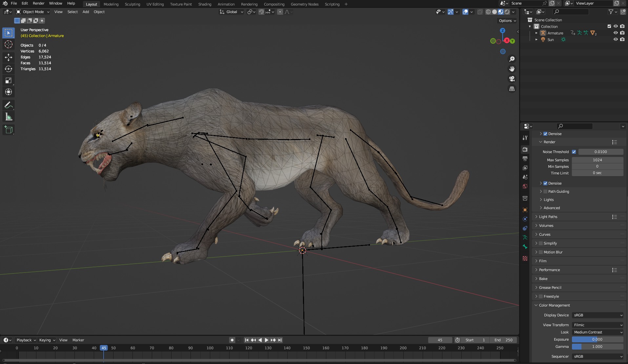This screenshot has width=628, height=364.
Task: Select the Rotate tool
Action: [9, 69]
